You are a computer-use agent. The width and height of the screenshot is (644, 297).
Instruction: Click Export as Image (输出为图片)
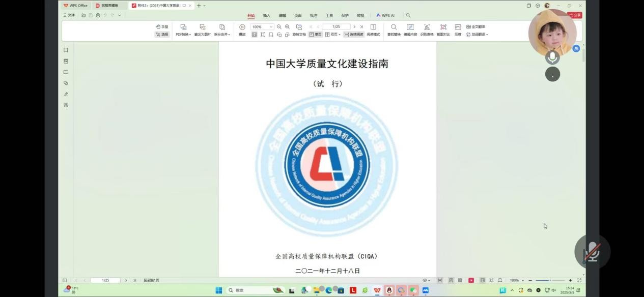tap(202, 27)
